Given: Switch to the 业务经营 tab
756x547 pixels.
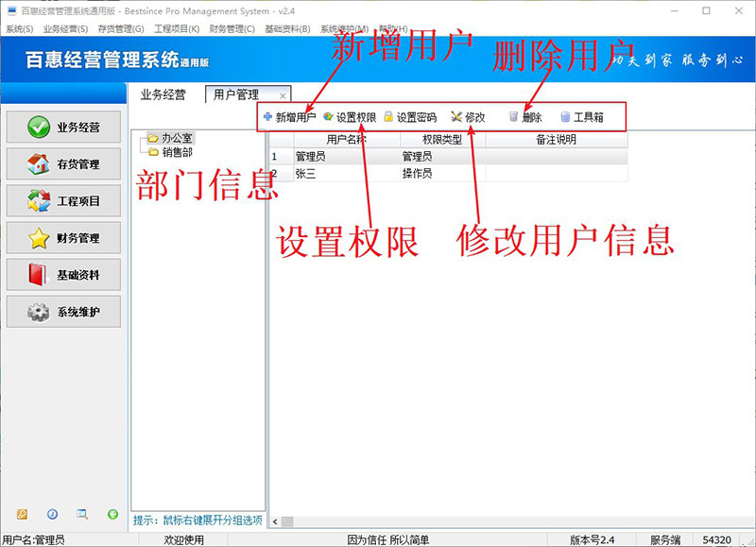Looking at the screenshot, I should (x=163, y=94).
